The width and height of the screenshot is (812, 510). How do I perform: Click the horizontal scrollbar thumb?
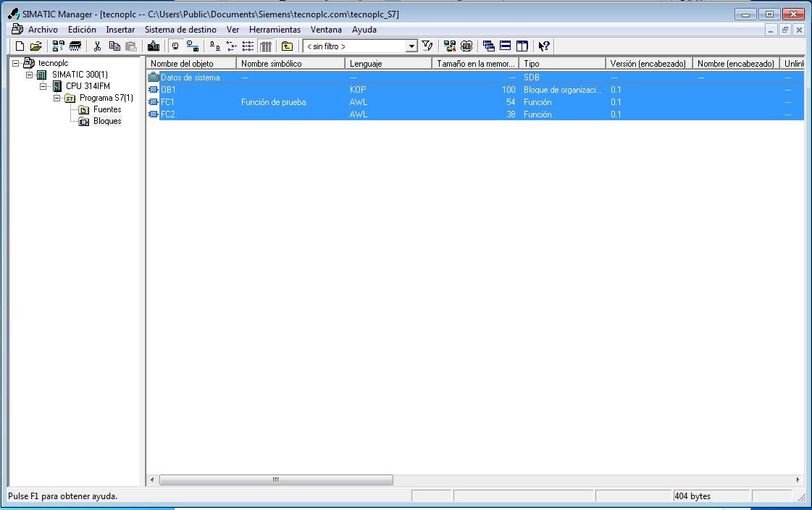click(x=276, y=480)
